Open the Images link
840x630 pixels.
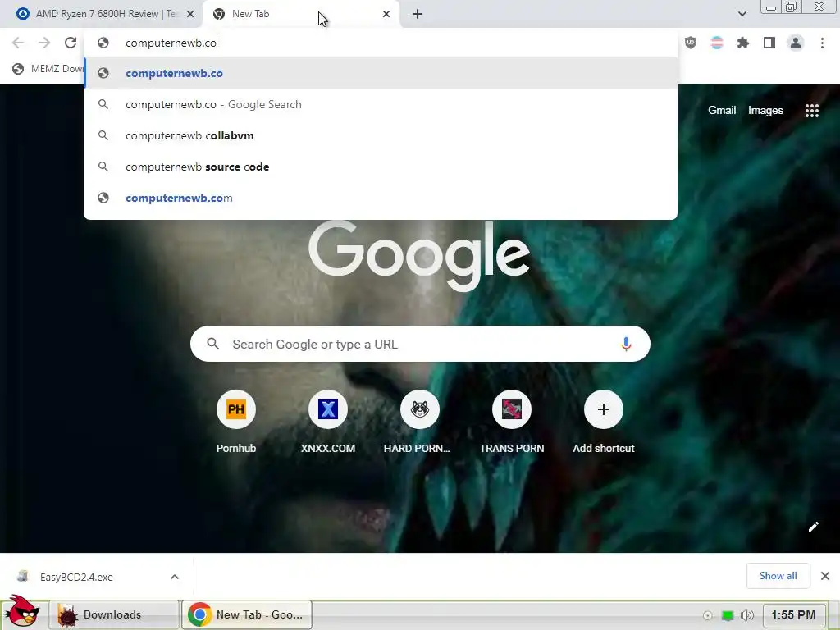tap(765, 111)
